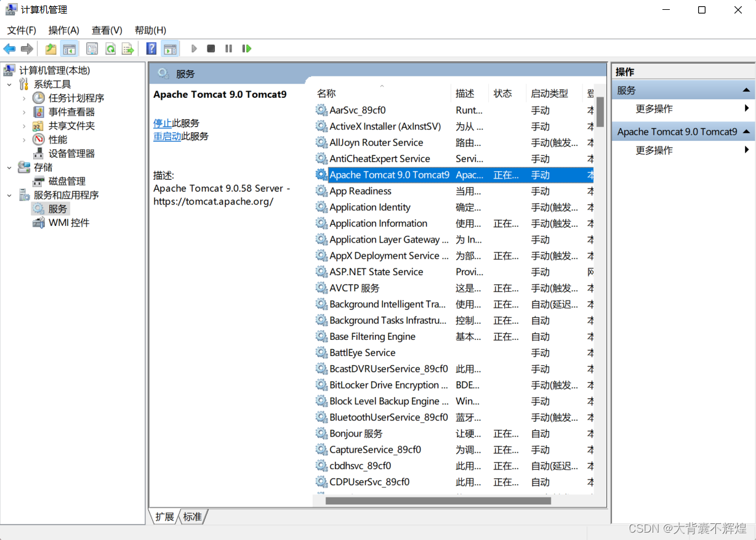Click the horizontal scrollbar of the services list
Image resolution: width=756 pixels, height=540 pixels.
click(438, 501)
